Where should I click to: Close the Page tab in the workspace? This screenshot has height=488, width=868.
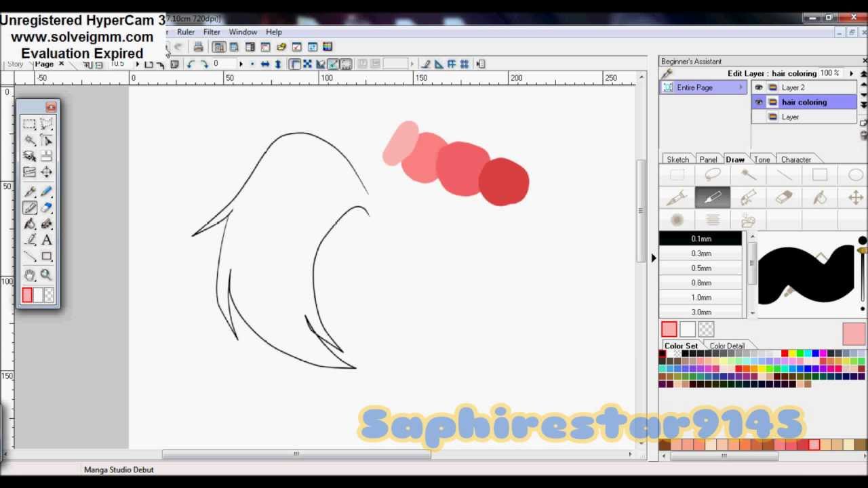coord(60,63)
